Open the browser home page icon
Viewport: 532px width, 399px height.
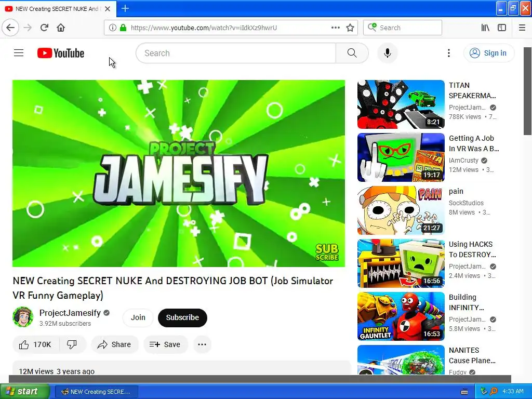61,28
